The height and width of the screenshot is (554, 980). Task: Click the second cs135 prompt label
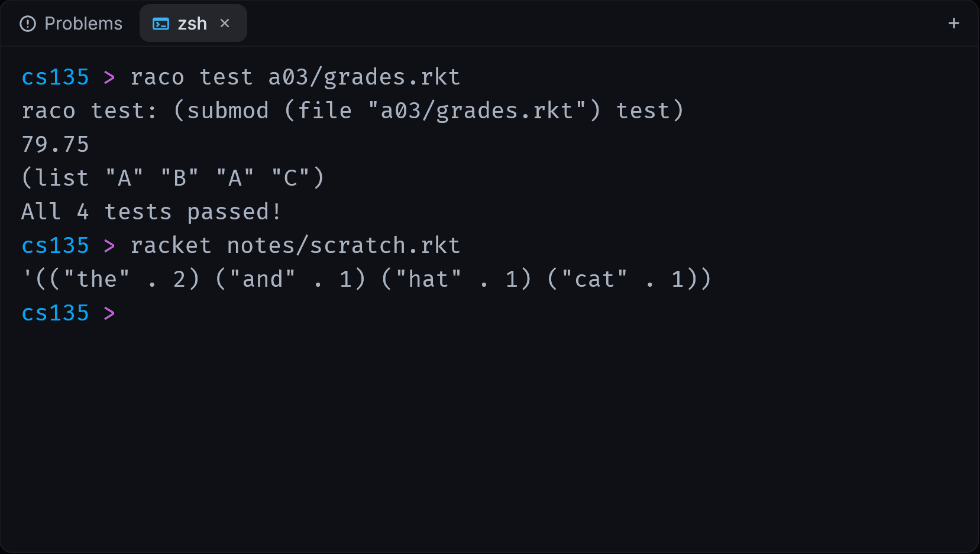55,245
